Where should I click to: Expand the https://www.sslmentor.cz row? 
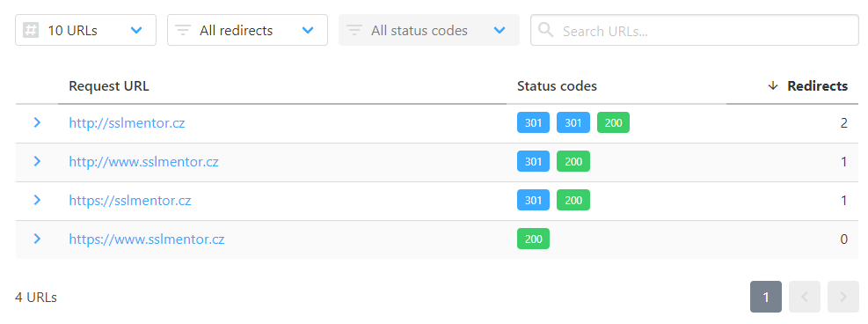37,239
